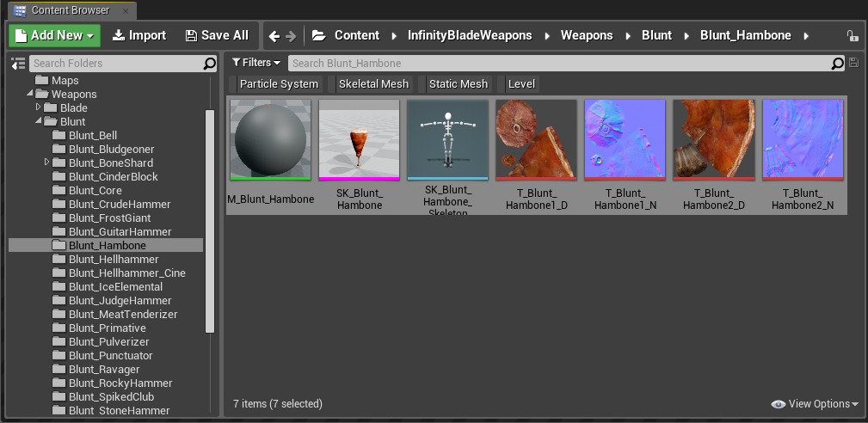Click magnifier in asset search field
This screenshot has height=423, width=868.
pos(838,64)
